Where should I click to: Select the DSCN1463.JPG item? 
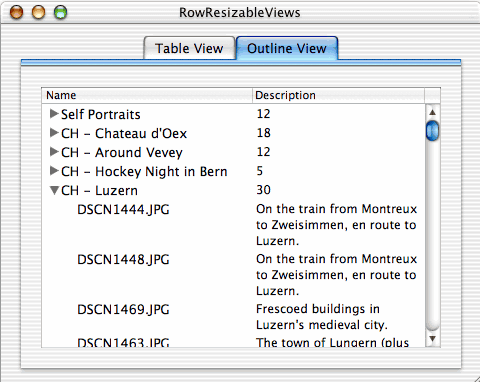click(123, 342)
